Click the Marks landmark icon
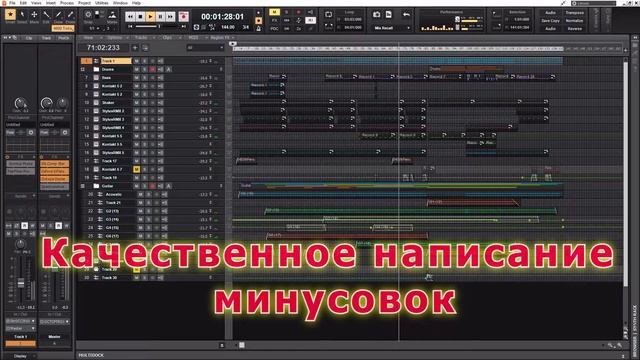Viewport: 640px width, 360px height. (x=112, y=15)
